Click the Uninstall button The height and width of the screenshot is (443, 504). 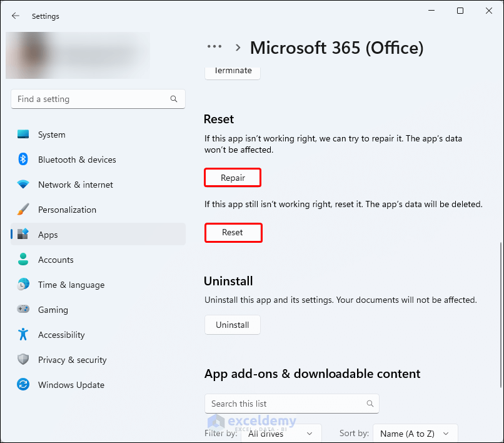pos(233,325)
